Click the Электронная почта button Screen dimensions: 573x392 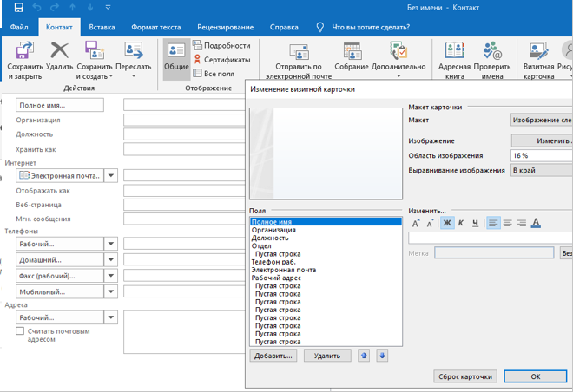[60, 175]
